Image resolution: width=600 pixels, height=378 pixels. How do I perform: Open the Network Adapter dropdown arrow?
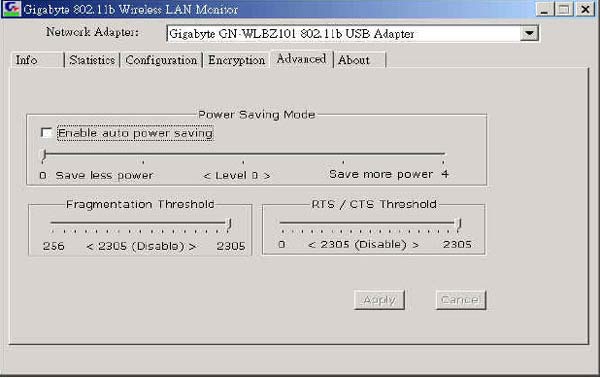pos(529,33)
